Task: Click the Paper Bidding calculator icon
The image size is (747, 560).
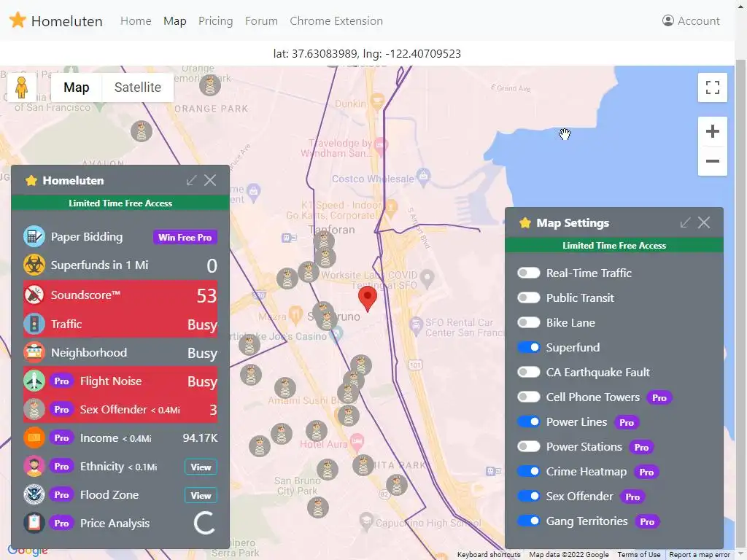Action: 34,237
